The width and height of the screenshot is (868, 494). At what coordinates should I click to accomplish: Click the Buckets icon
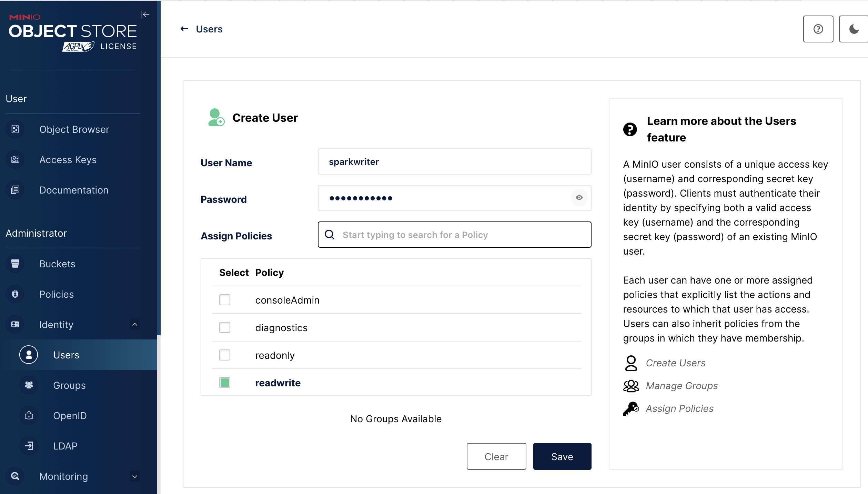point(15,264)
